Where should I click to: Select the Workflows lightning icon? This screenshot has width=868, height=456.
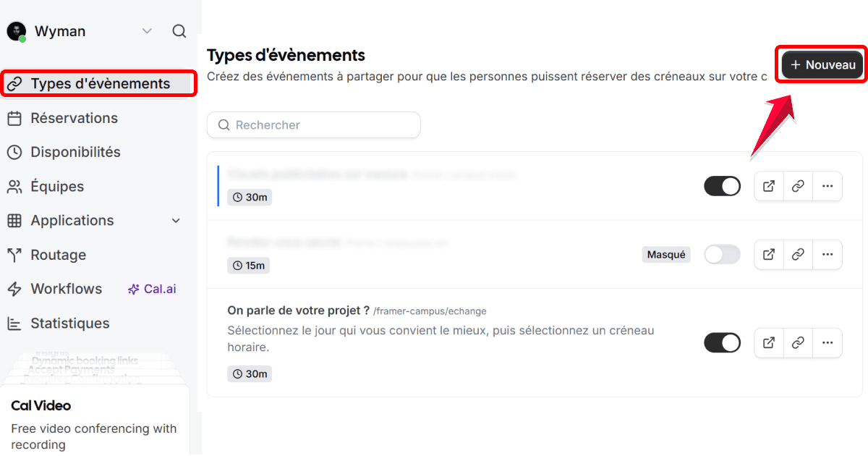click(14, 289)
